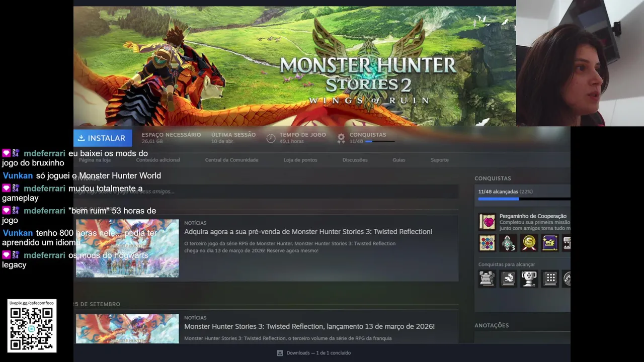This screenshot has height=362, width=644.
Task: Click the pré-venda news thumbnail image
Action: (x=127, y=248)
